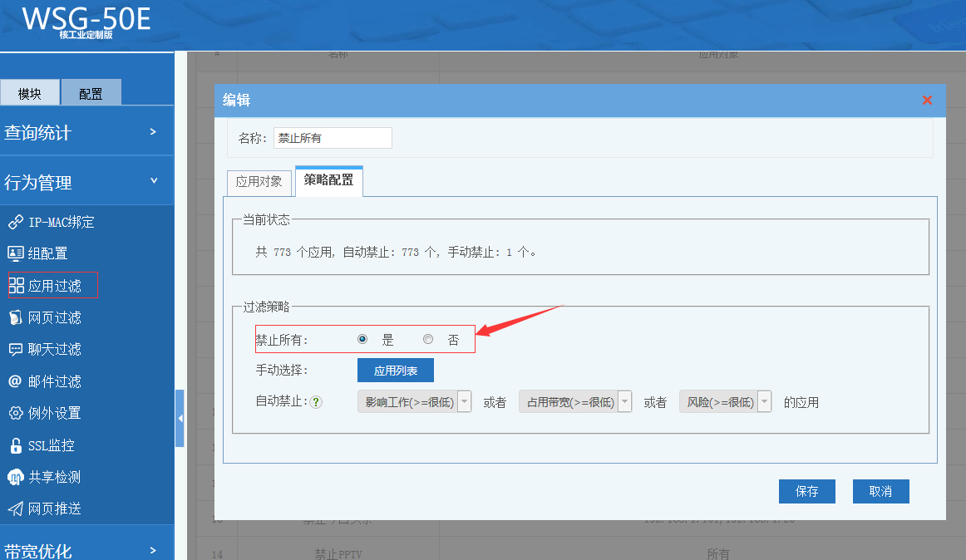Screen dimensions: 966x560
Task: Collapse the sidebar using the arrow handle
Action: 180,418
